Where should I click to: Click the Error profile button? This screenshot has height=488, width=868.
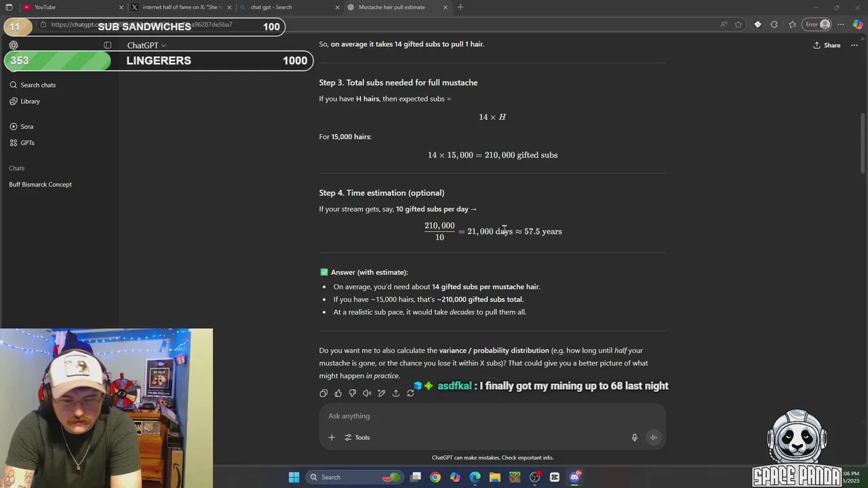coord(817,24)
